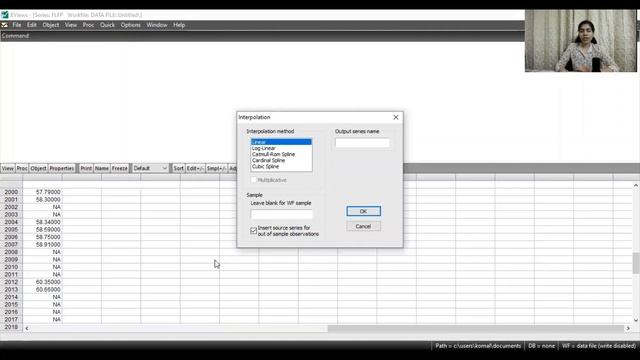The image size is (640, 360).
Task: Click the Smpl+/- toolbar button
Action: click(217, 168)
